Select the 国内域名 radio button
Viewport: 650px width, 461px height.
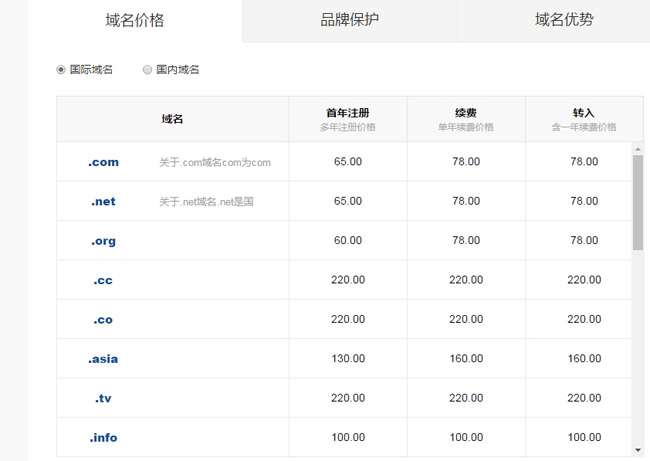pos(148,70)
